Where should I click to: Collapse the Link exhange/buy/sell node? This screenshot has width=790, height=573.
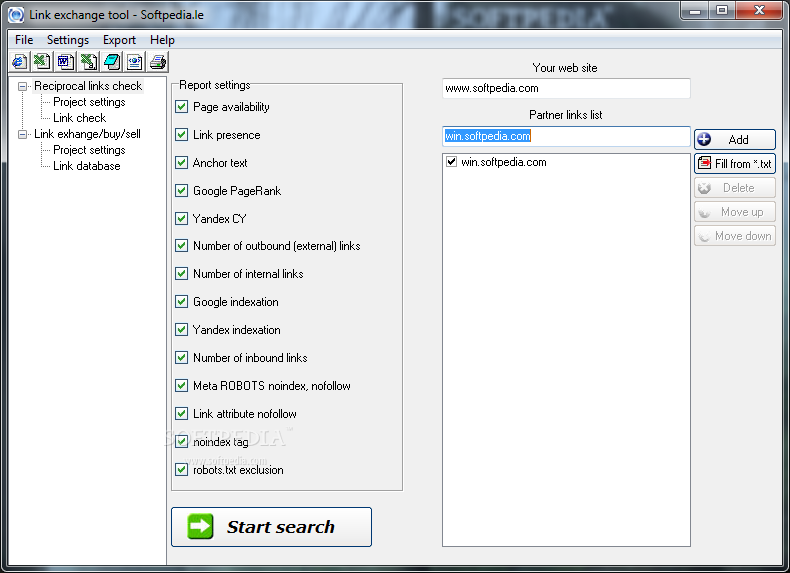[23, 135]
